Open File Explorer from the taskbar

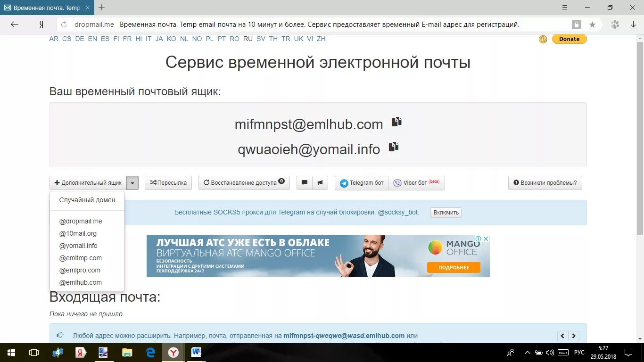[127, 353]
